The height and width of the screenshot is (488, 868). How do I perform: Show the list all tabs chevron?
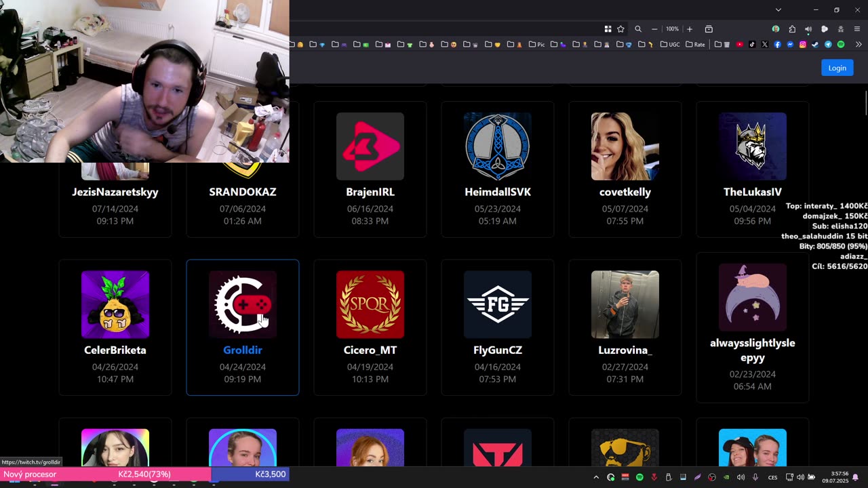coord(778,9)
